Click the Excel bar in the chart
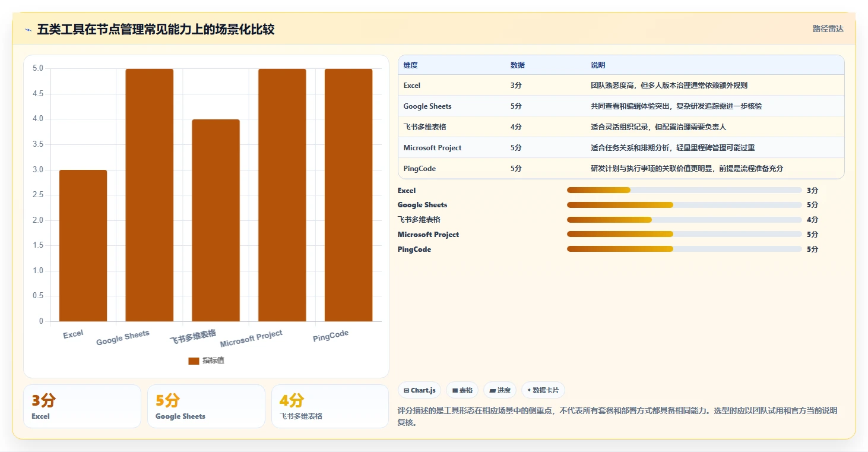The height and width of the screenshot is (452, 868). tap(83, 246)
